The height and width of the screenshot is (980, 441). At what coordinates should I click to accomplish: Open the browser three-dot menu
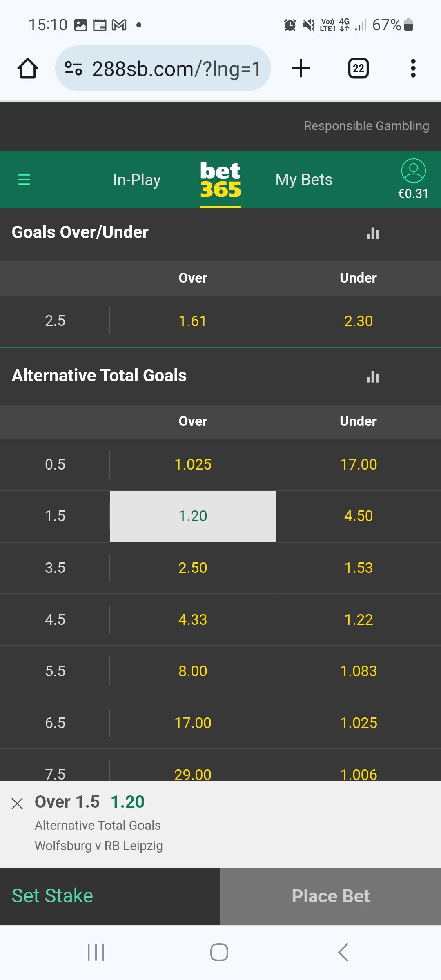coord(413,68)
